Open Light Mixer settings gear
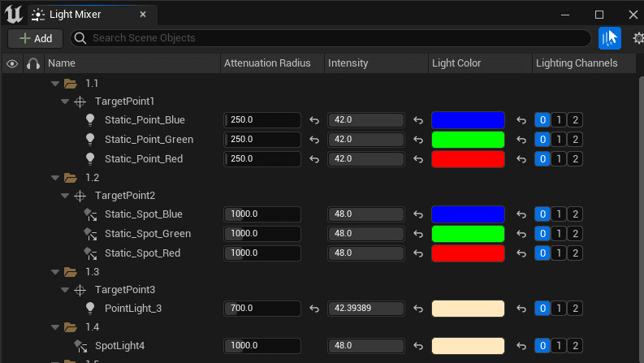This screenshot has width=644, height=363. coord(638,38)
